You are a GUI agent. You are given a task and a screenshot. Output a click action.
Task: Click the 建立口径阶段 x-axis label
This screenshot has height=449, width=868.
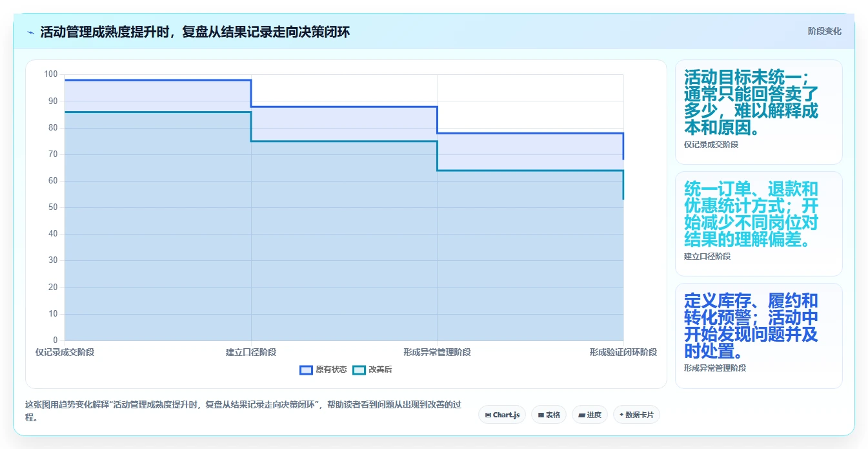251,352
